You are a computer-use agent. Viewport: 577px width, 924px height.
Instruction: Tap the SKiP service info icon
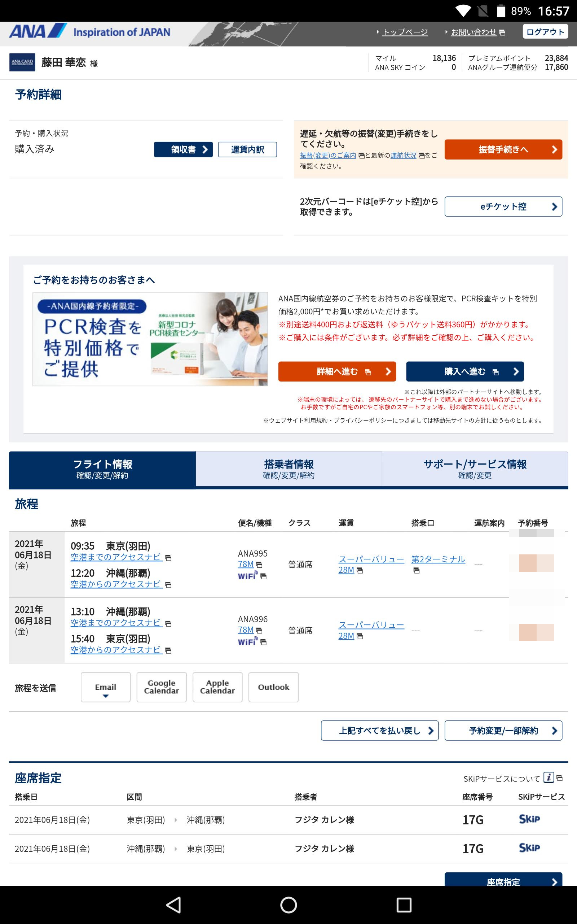coord(549,777)
